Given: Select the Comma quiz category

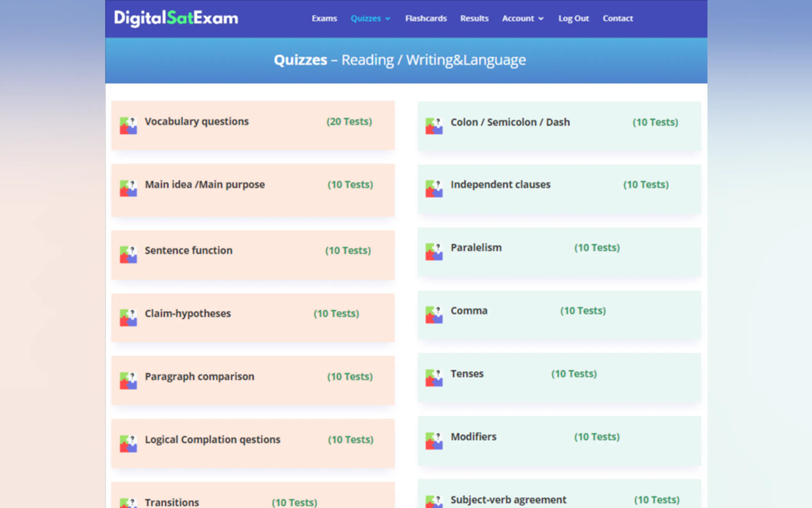Looking at the screenshot, I should (469, 310).
